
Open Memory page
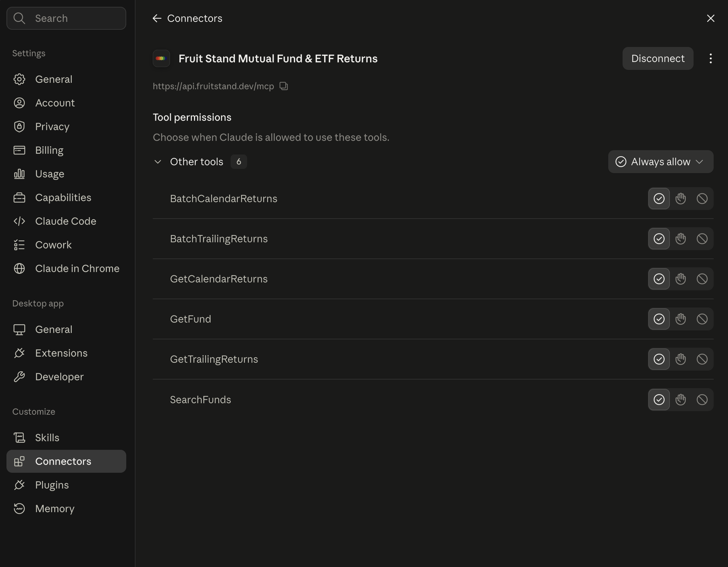66,509
